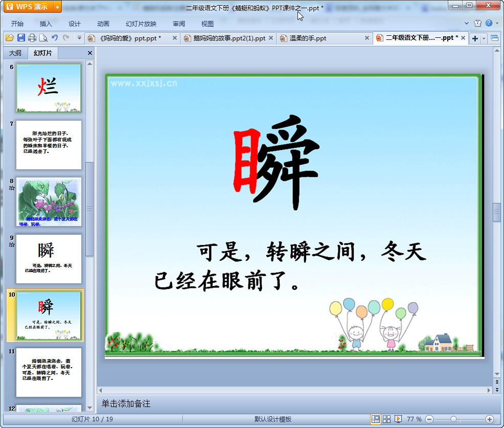The image size is (504, 428).
Task: Start slideshow from the status bar icon
Action: [x=398, y=419]
